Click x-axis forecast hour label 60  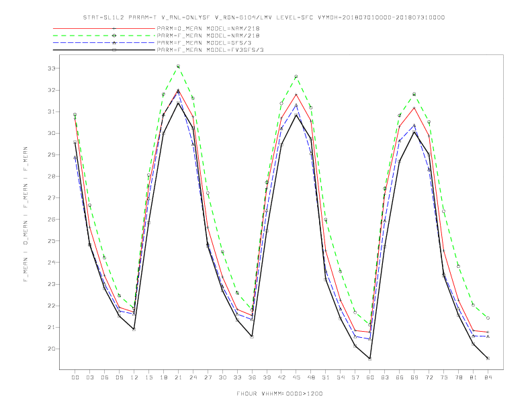pyautogui.click(x=370, y=377)
